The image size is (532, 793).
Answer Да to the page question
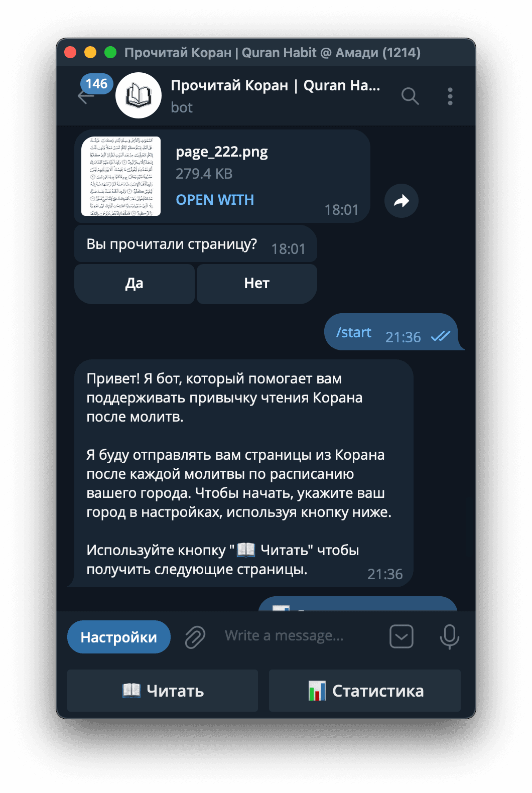tap(135, 284)
